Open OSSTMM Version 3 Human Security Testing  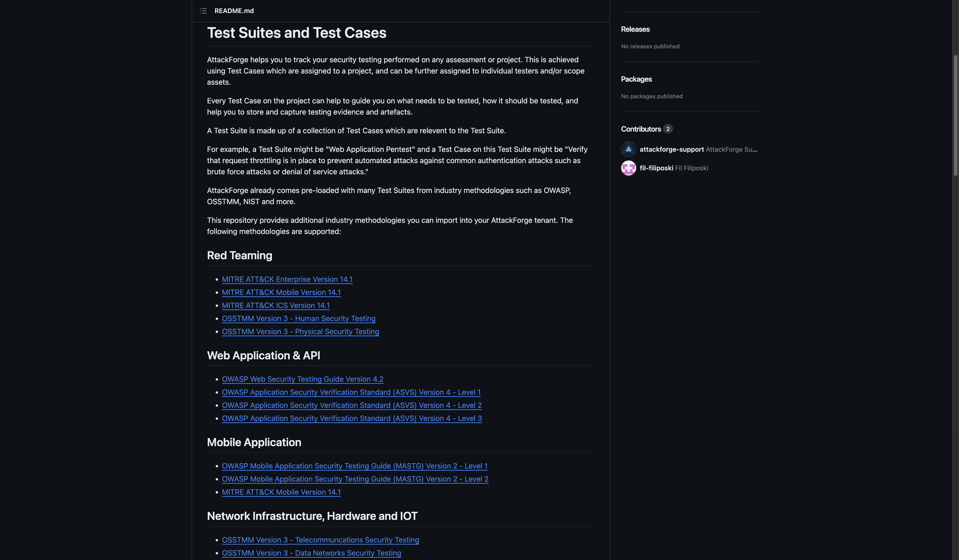click(299, 318)
